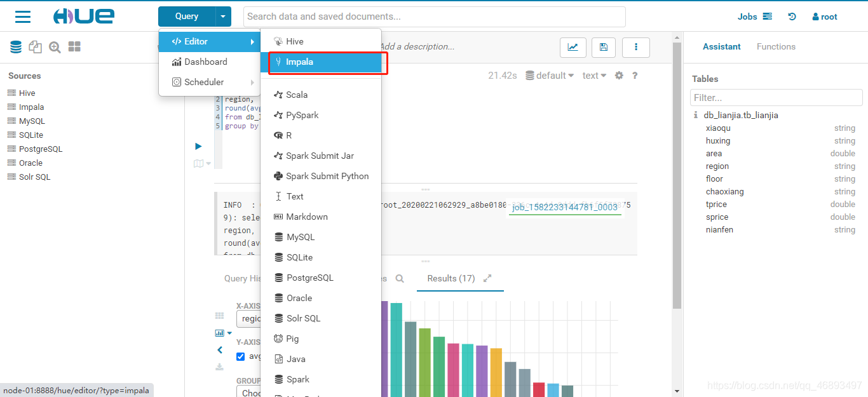Click the Hue logo

[84, 17]
